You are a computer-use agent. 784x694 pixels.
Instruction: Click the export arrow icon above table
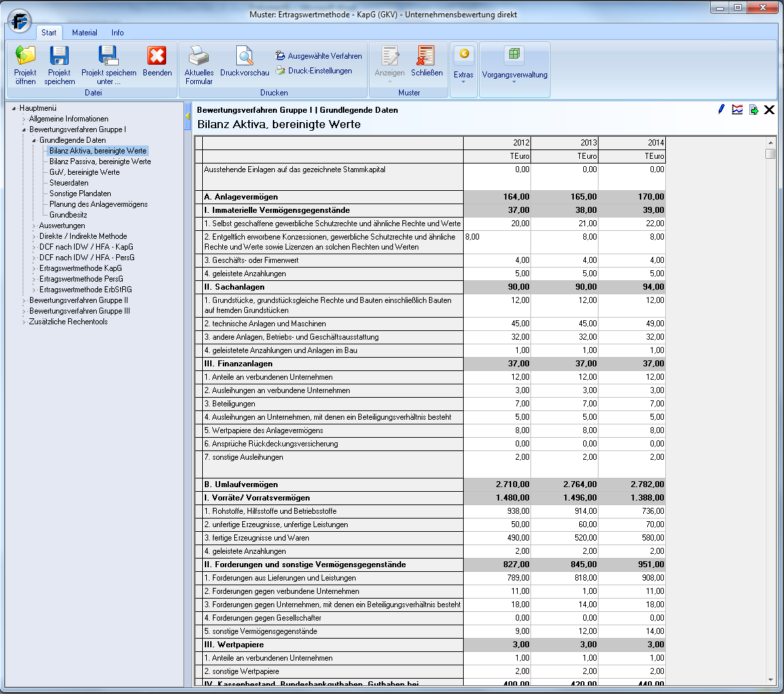tap(753, 109)
